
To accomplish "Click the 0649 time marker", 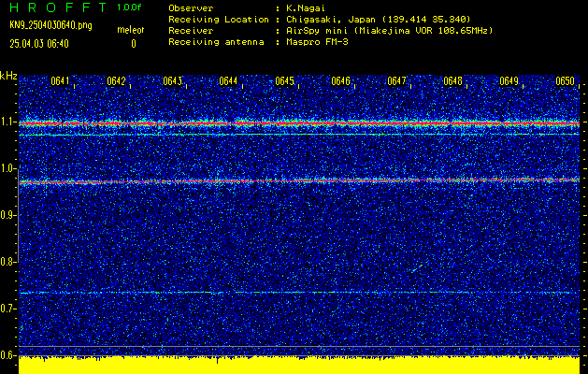I will (509, 81).
